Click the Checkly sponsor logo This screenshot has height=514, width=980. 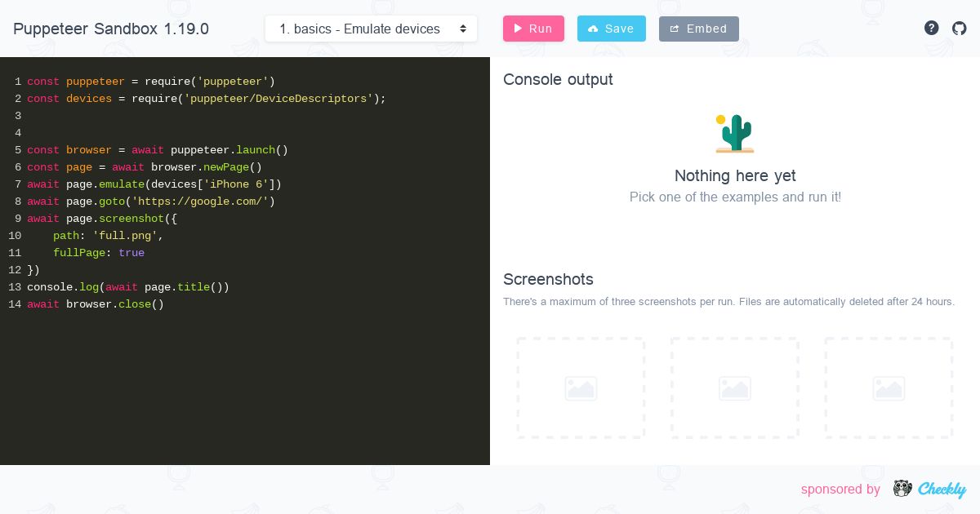tap(930, 489)
